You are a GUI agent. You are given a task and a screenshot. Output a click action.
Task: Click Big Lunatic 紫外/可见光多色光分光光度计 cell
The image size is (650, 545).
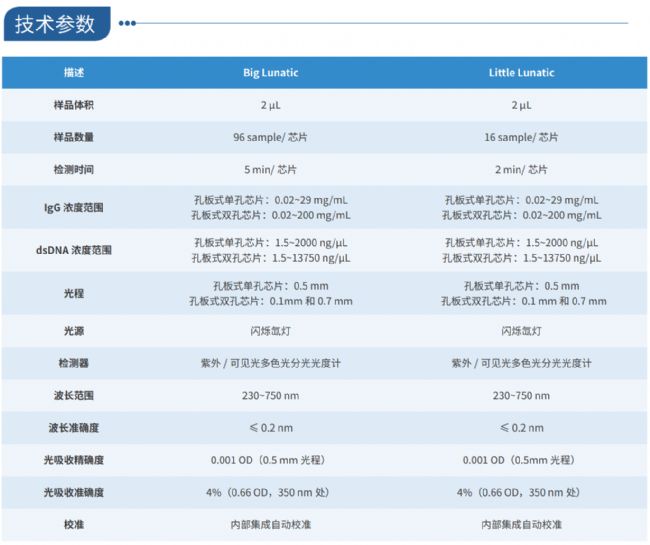click(x=270, y=363)
